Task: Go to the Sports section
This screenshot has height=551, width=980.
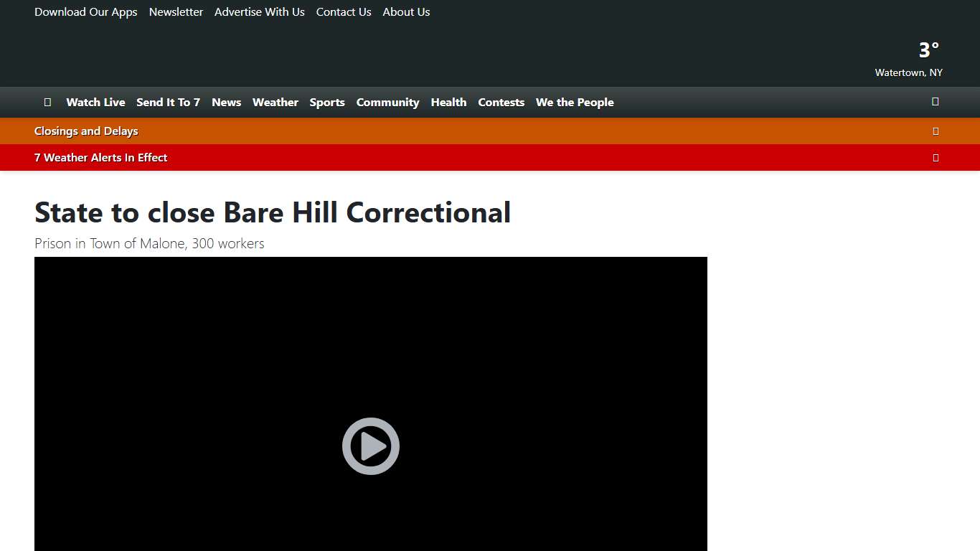Action: [327, 102]
